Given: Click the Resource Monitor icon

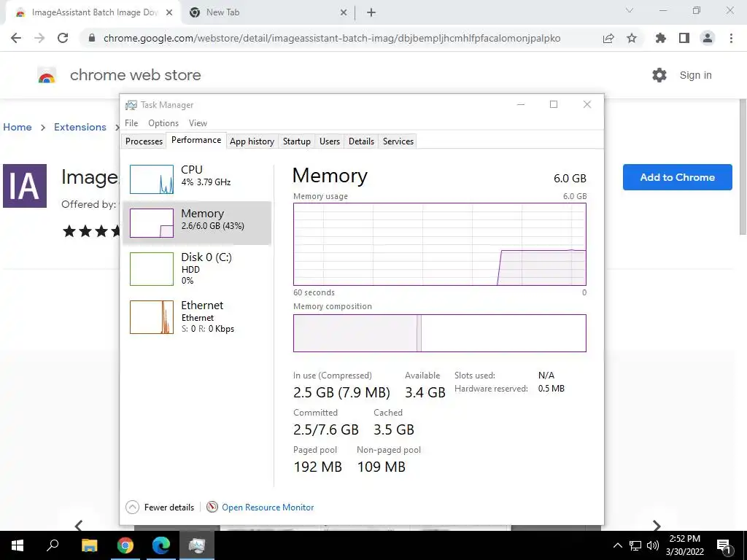Looking at the screenshot, I should (x=212, y=507).
